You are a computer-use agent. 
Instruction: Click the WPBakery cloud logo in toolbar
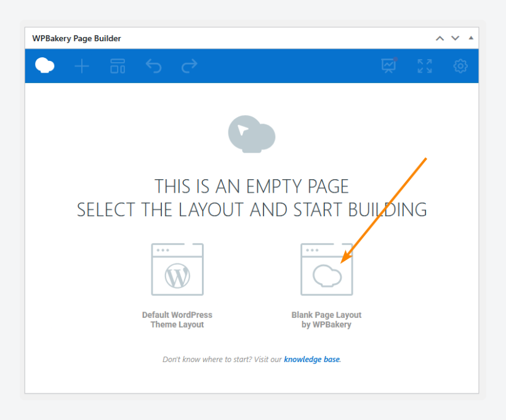tap(44, 65)
